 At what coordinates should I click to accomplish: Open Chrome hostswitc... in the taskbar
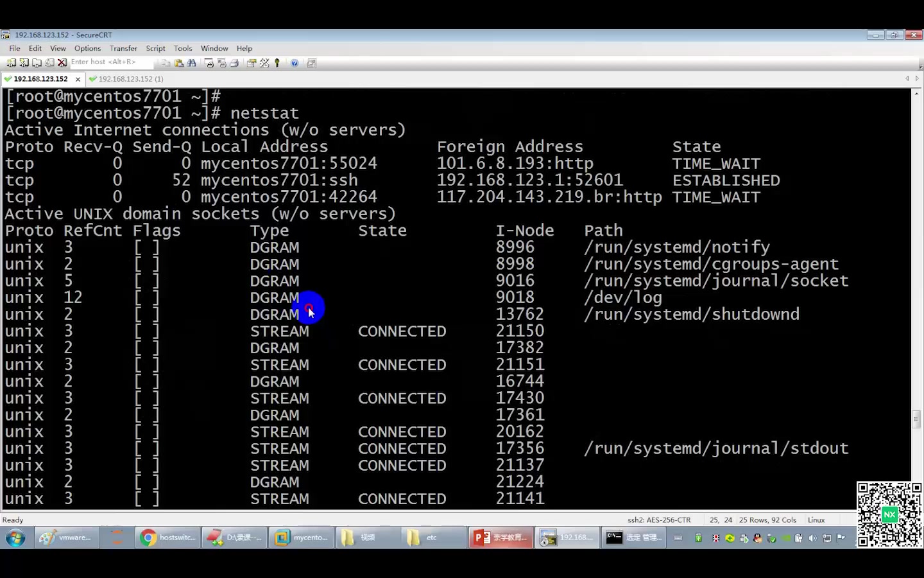click(167, 538)
